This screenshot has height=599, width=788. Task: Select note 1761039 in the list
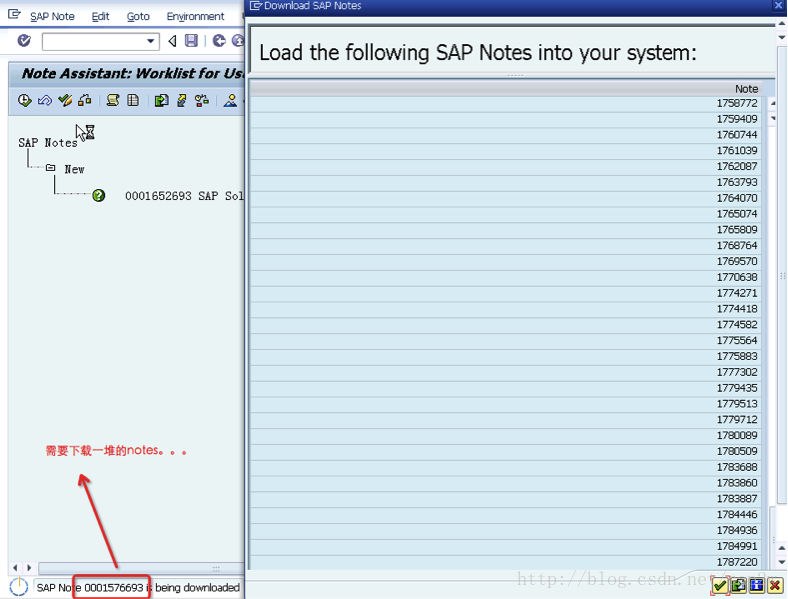pos(506,150)
